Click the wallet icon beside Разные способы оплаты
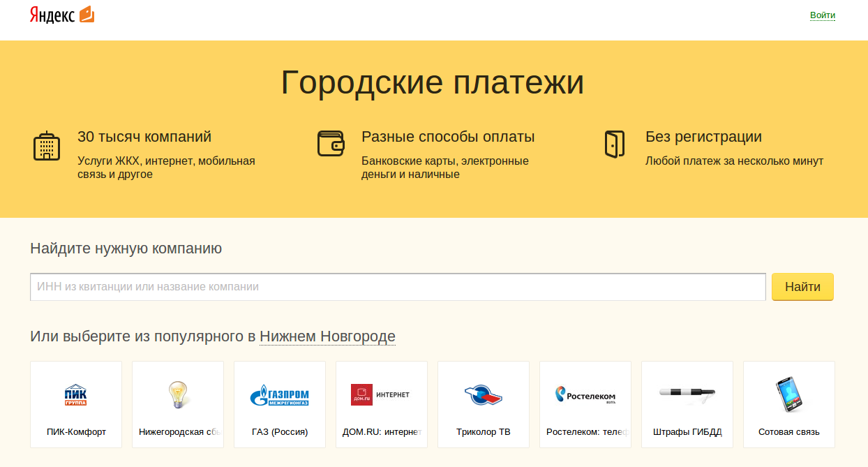868x467 pixels. pos(331,143)
